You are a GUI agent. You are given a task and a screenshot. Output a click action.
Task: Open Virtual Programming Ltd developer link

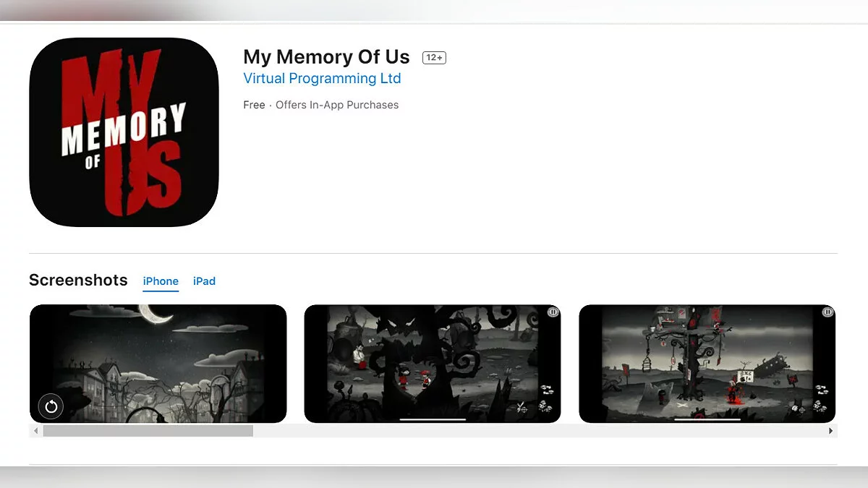tap(322, 79)
